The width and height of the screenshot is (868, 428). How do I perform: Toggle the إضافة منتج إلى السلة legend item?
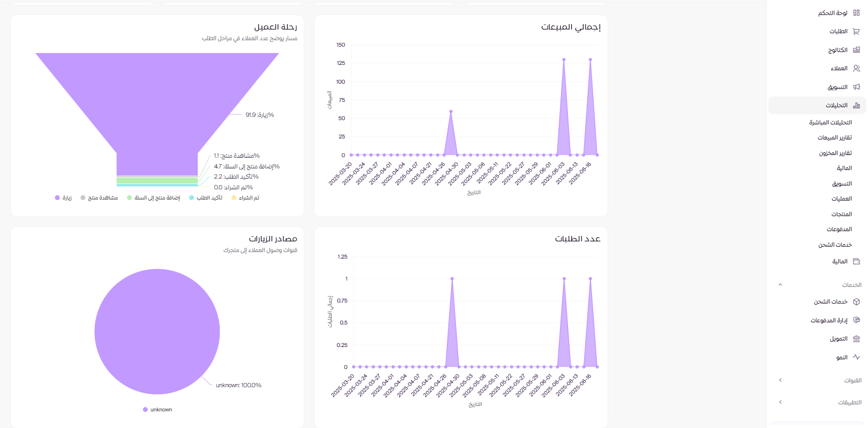pos(153,198)
